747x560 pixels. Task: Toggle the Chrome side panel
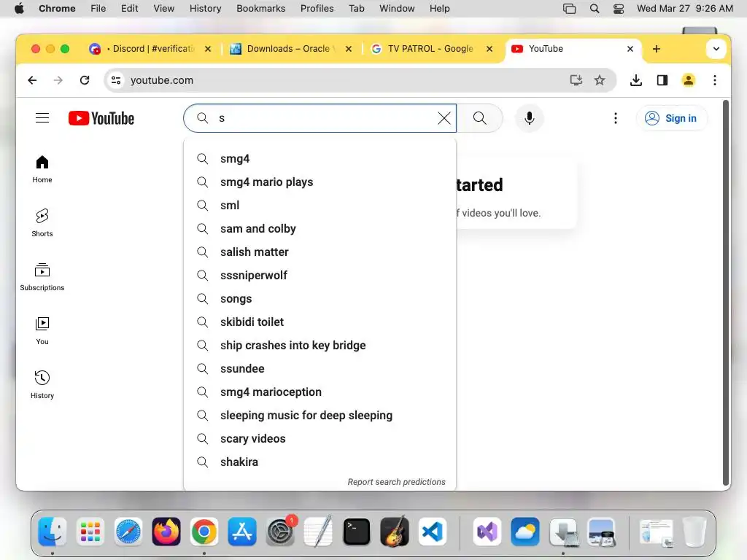coord(662,80)
